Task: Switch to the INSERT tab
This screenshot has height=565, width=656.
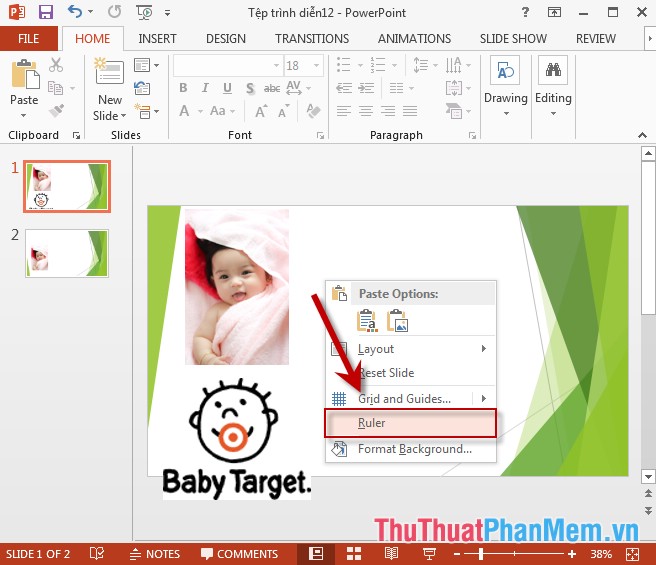Action: click(x=157, y=39)
